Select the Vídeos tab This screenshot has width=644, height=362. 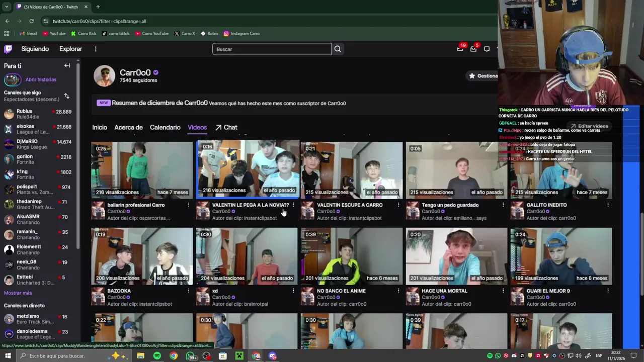pyautogui.click(x=197, y=128)
